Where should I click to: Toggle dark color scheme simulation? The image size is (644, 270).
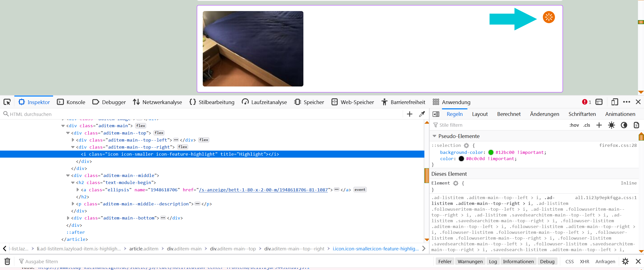click(624, 125)
